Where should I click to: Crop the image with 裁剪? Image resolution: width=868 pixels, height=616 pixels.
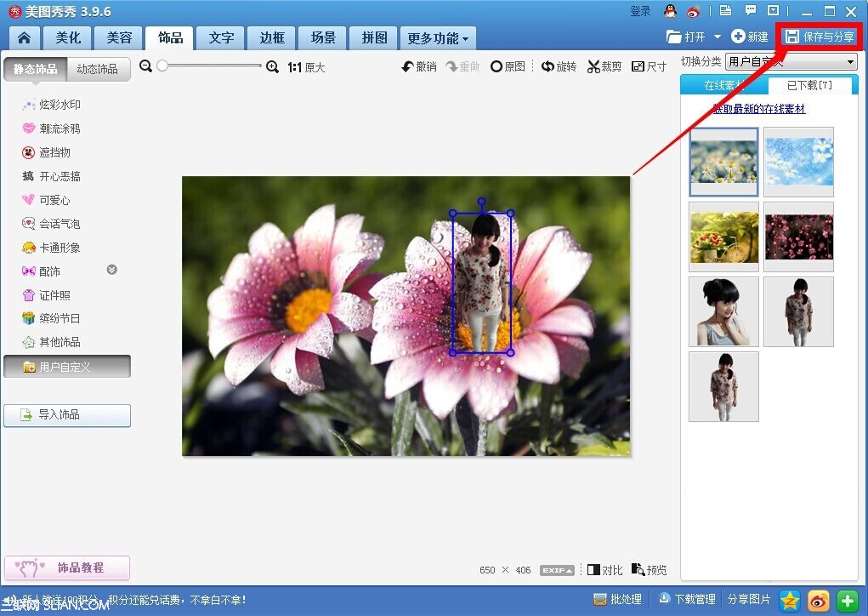coord(604,66)
